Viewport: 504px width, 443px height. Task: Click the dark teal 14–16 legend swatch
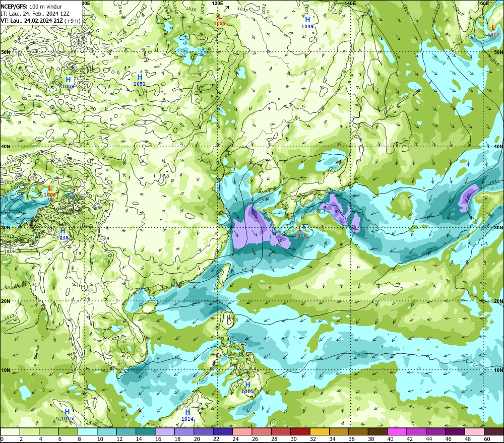pyautogui.click(x=146, y=431)
